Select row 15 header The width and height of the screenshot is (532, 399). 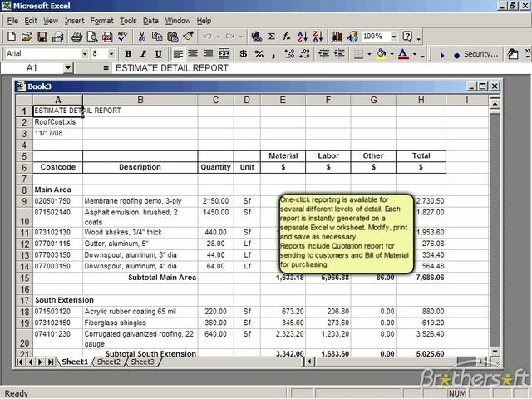(24, 278)
